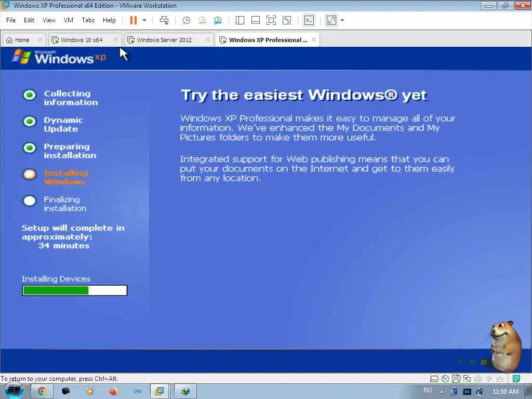Screen dimensions: 532x399
Task: Click the RU language indicator
Action: point(428,391)
